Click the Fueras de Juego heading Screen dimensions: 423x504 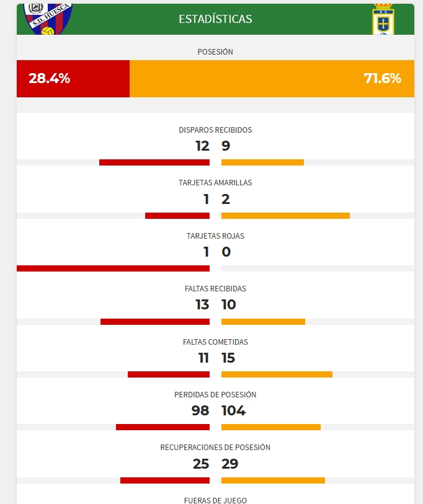[x=215, y=500]
